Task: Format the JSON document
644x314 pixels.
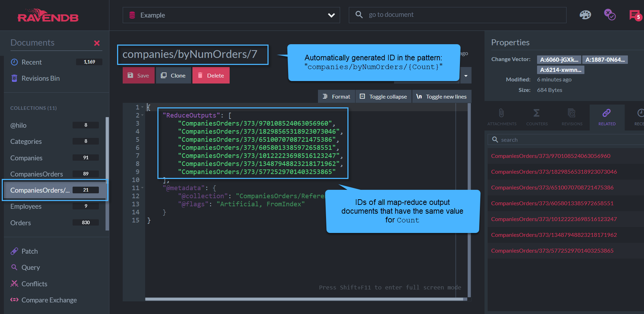Action: [x=337, y=96]
